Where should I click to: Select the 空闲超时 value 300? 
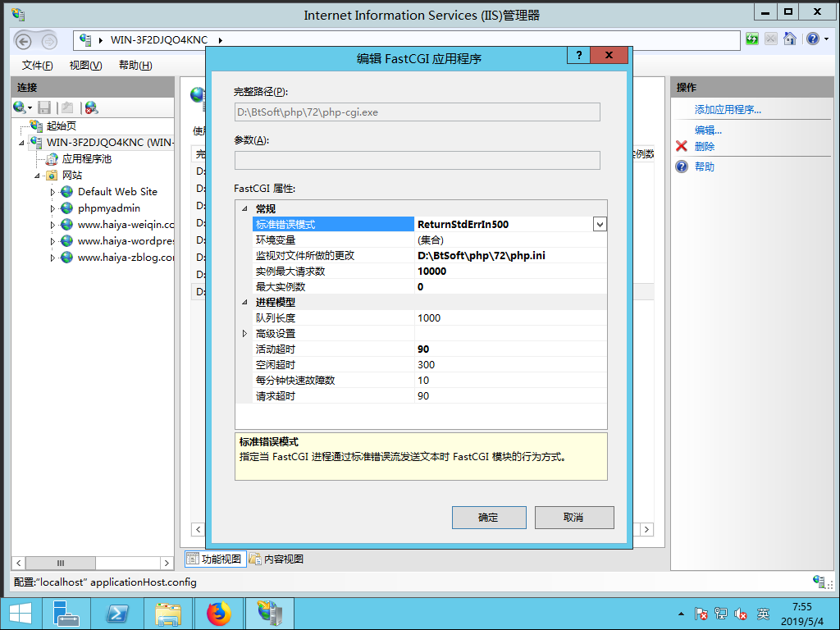point(426,365)
